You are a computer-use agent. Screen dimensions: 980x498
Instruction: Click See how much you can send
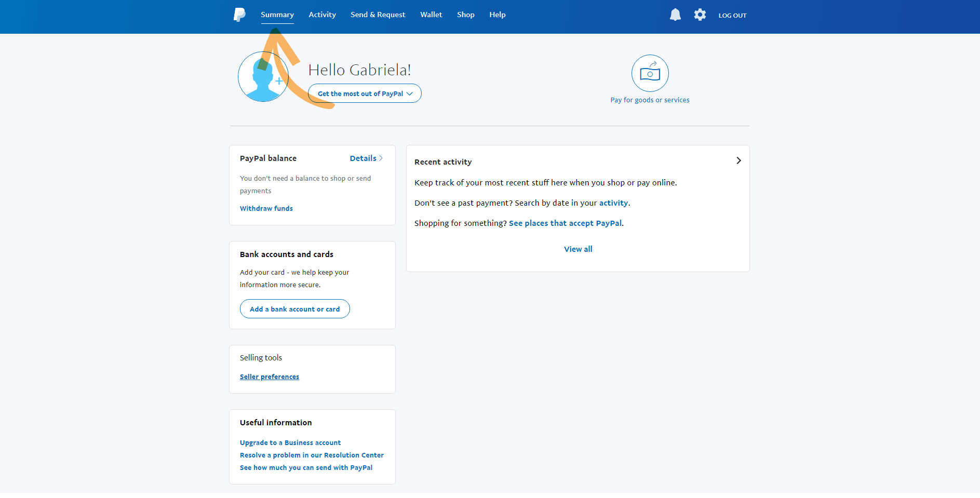[x=306, y=467]
